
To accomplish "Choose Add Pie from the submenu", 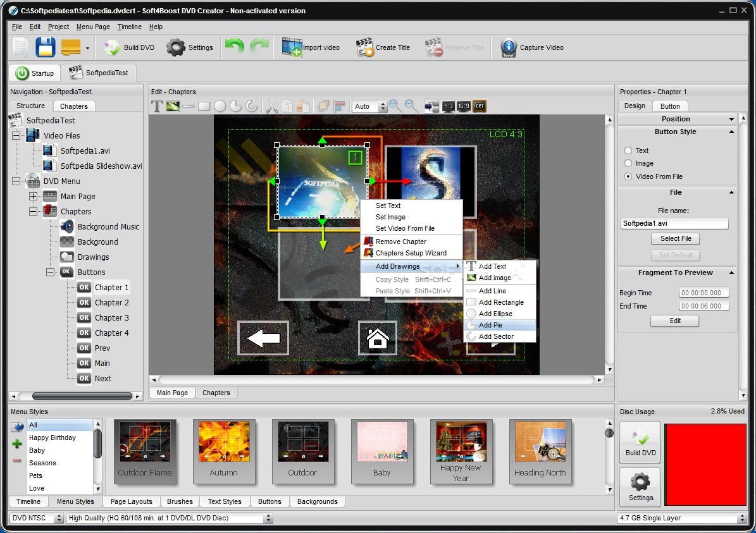I will coord(500,325).
